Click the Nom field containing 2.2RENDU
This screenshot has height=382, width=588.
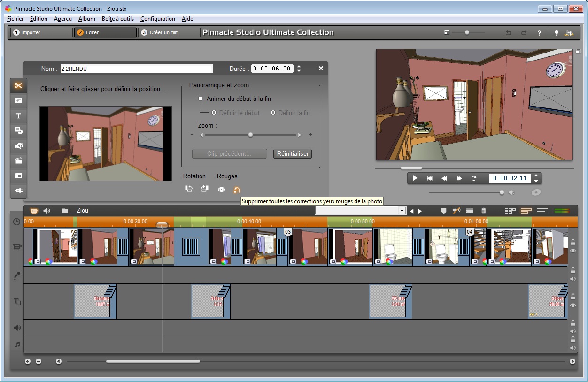click(137, 69)
